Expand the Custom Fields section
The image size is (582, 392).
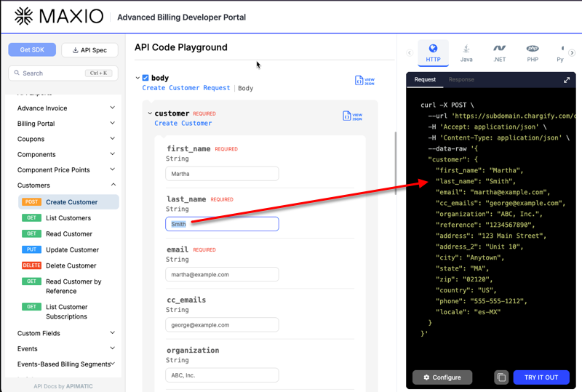pos(66,333)
